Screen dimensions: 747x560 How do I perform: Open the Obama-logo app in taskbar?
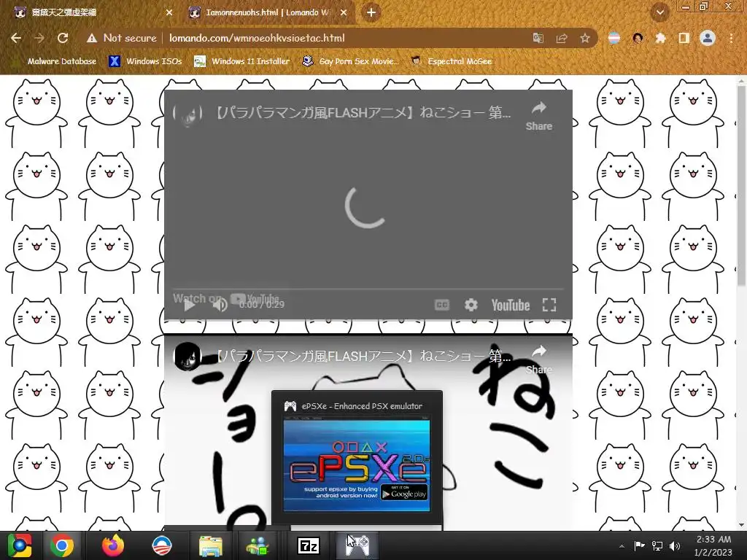click(162, 545)
